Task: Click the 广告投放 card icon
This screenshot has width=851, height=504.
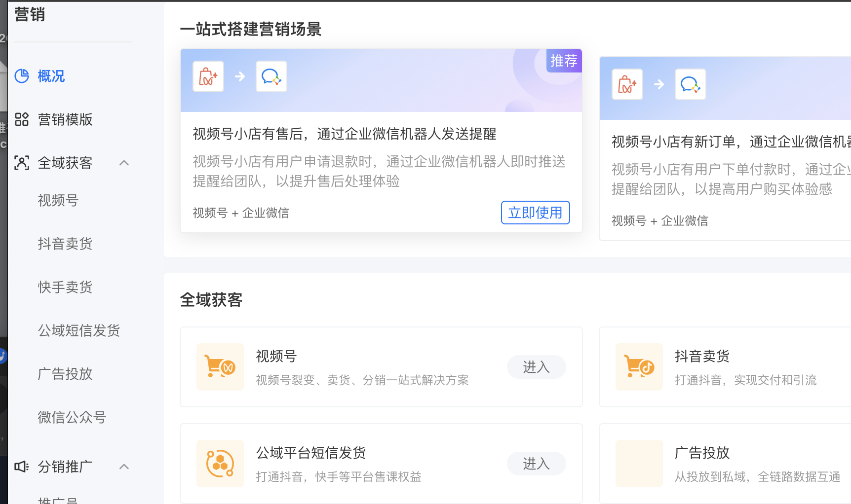Action: 639,464
